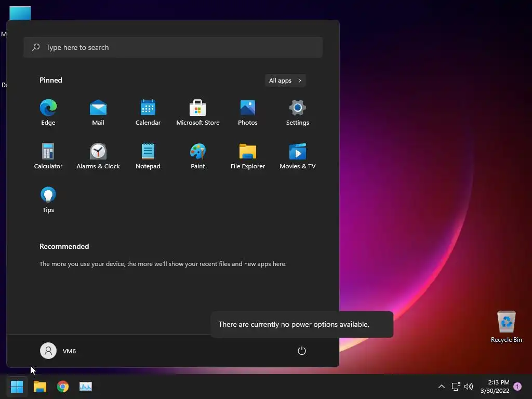Click the Pinned section heading
The width and height of the screenshot is (532, 399).
point(50,80)
